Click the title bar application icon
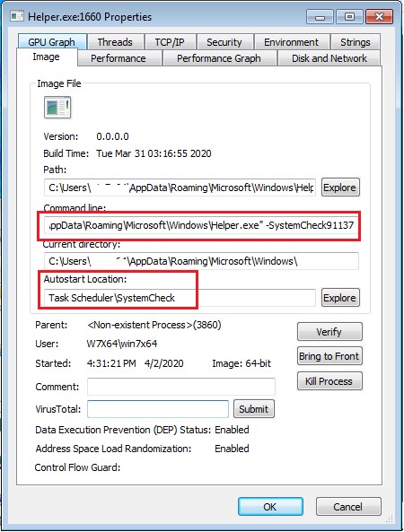Screen dimensions: 404x532 click(x=17, y=16)
